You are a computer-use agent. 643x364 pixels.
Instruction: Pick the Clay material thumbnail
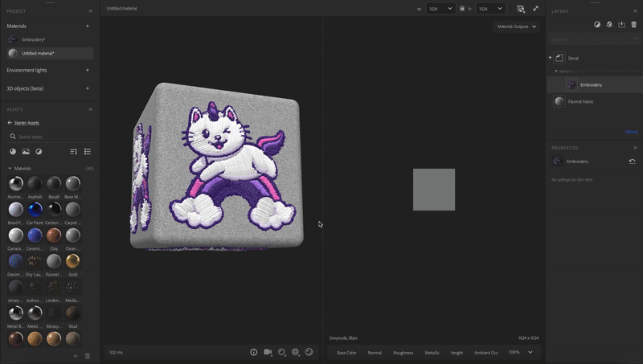[54, 235]
